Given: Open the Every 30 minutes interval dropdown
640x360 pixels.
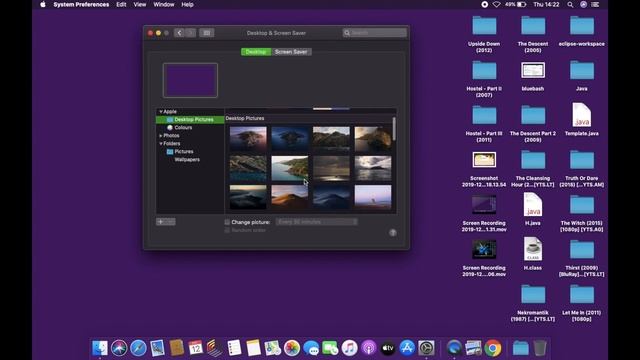Looking at the screenshot, I should click(x=317, y=222).
